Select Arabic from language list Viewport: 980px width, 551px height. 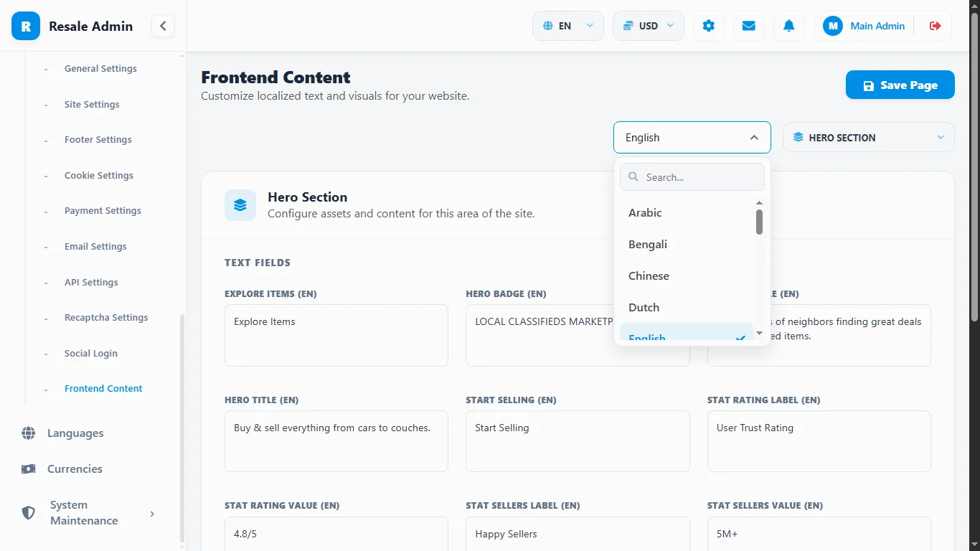[687, 212]
